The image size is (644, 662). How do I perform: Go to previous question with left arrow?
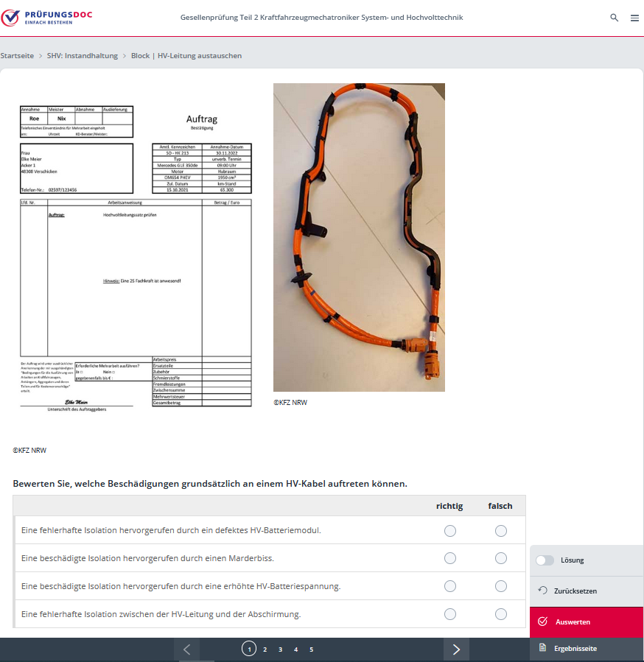(186, 649)
